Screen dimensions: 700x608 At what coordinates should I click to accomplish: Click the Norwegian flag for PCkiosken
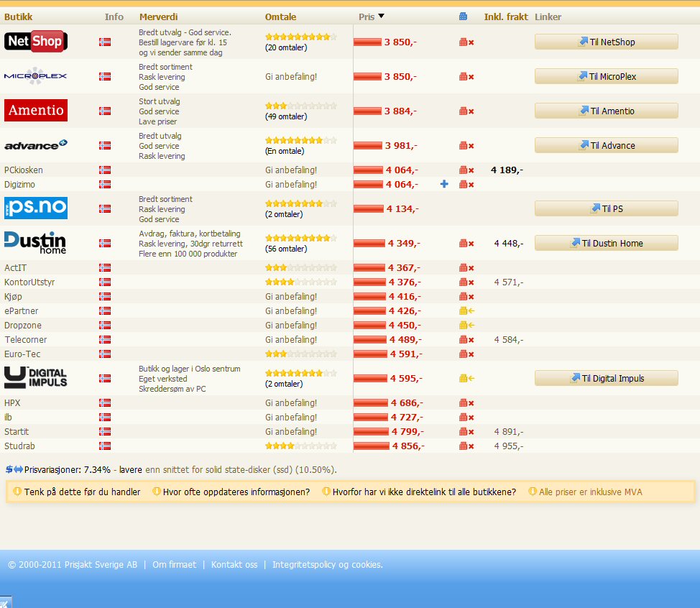[105, 170]
